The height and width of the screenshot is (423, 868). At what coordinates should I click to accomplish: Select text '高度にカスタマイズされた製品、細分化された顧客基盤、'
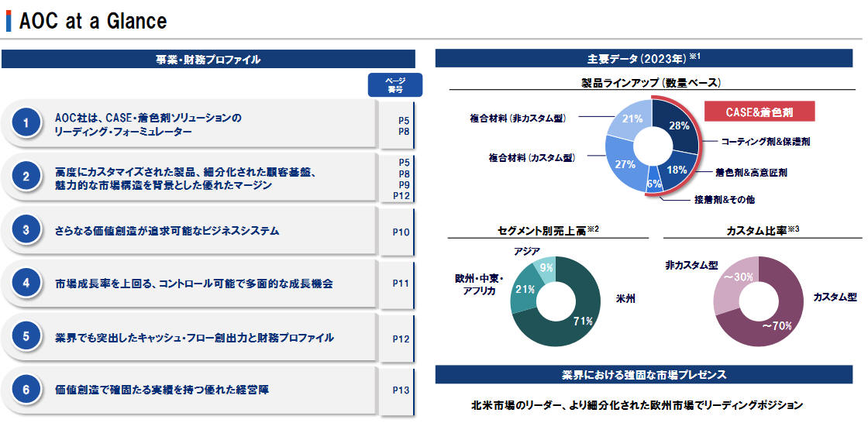tap(185, 172)
